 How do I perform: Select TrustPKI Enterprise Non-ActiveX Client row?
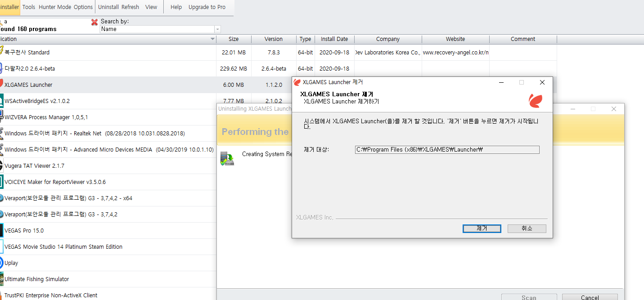click(108, 295)
